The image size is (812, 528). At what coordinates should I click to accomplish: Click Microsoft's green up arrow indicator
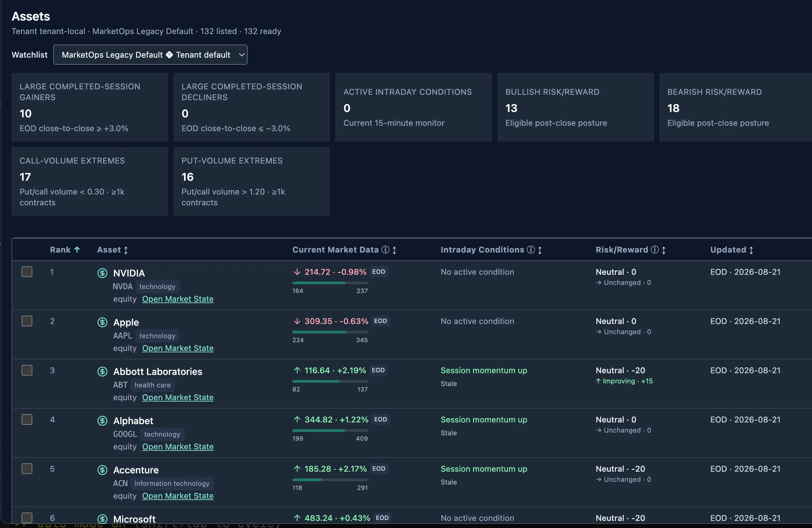point(297,518)
